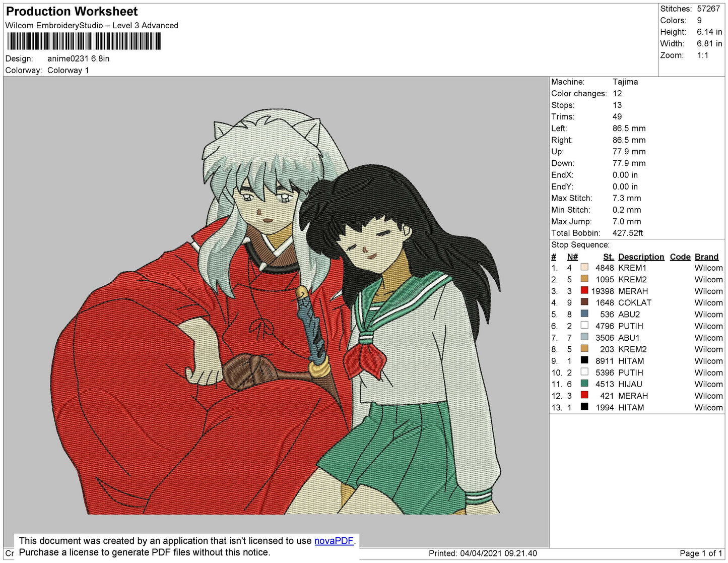
Task: Select the MERAH swatch in row 12
Action: [584, 395]
